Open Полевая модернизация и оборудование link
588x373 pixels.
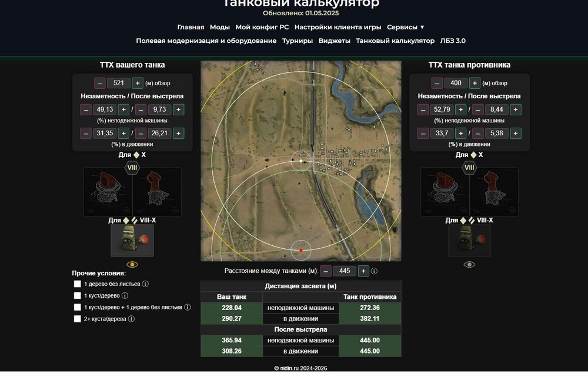pos(206,41)
